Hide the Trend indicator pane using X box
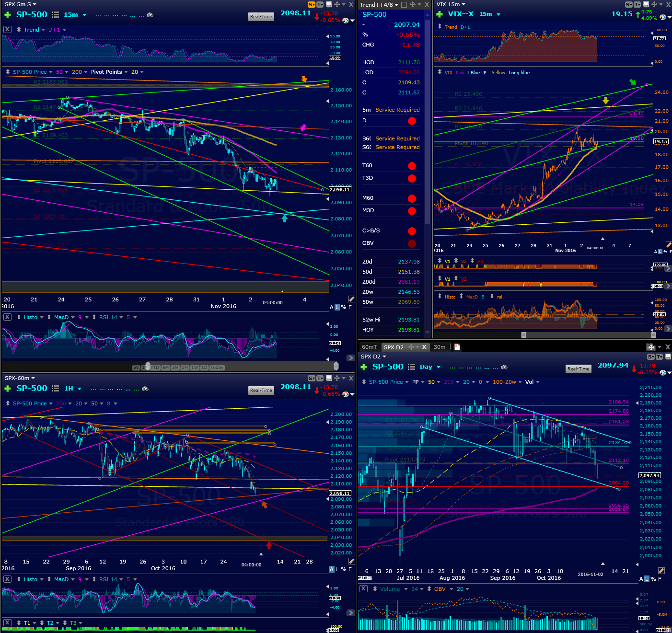The image size is (672, 633). coord(7,29)
